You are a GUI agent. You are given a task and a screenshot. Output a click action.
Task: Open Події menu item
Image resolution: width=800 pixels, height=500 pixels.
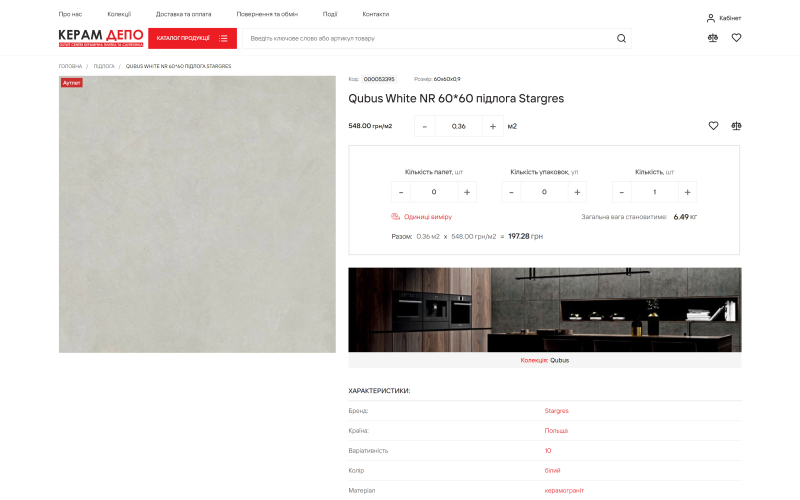(x=330, y=14)
